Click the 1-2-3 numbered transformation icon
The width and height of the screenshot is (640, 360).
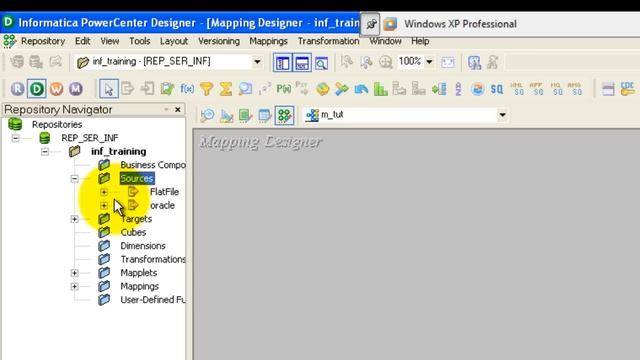click(264, 89)
